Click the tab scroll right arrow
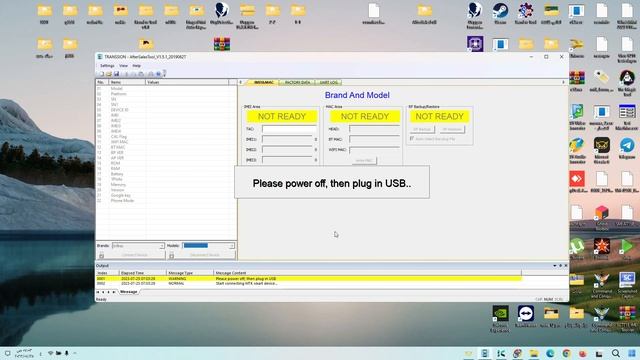The width and height of the screenshot is (640, 360). tap(563, 82)
